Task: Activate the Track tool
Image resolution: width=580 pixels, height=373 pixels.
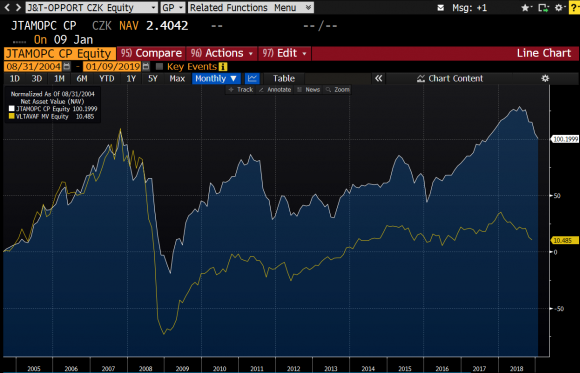Action: point(241,90)
